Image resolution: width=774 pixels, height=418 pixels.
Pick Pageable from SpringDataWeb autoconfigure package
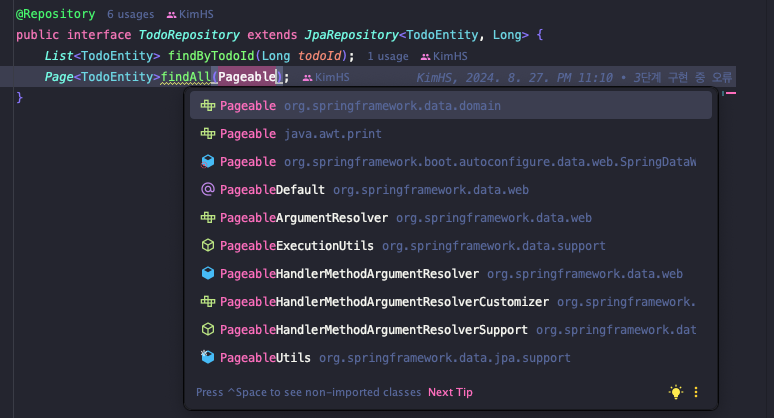pyautogui.click(x=451, y=162)
